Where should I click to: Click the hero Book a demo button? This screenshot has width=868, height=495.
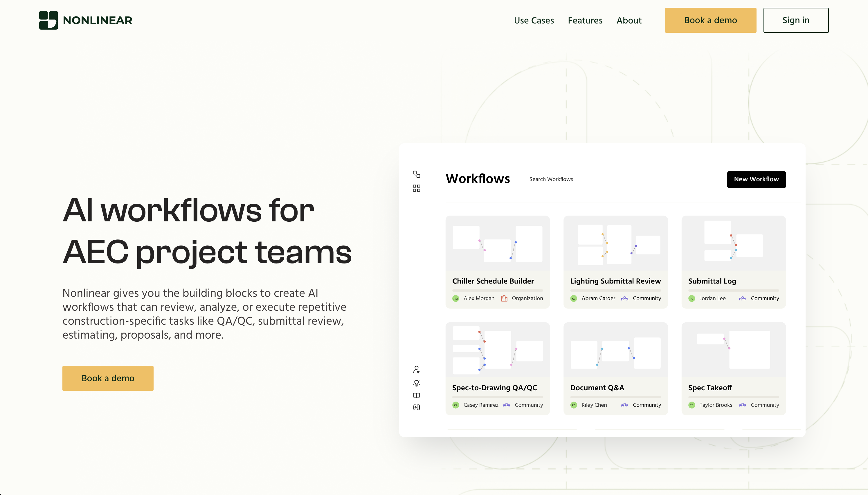[x=108, y=378]
